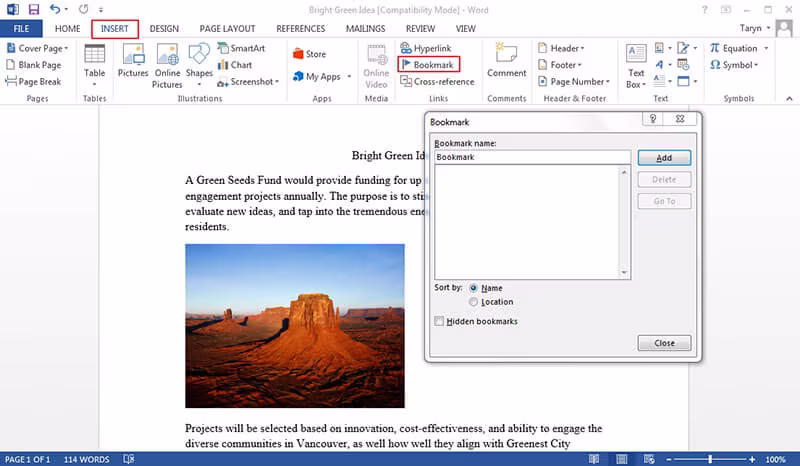Open the Signature Line dropdown
Screen dimensions: 800x466
coord(687,48)
